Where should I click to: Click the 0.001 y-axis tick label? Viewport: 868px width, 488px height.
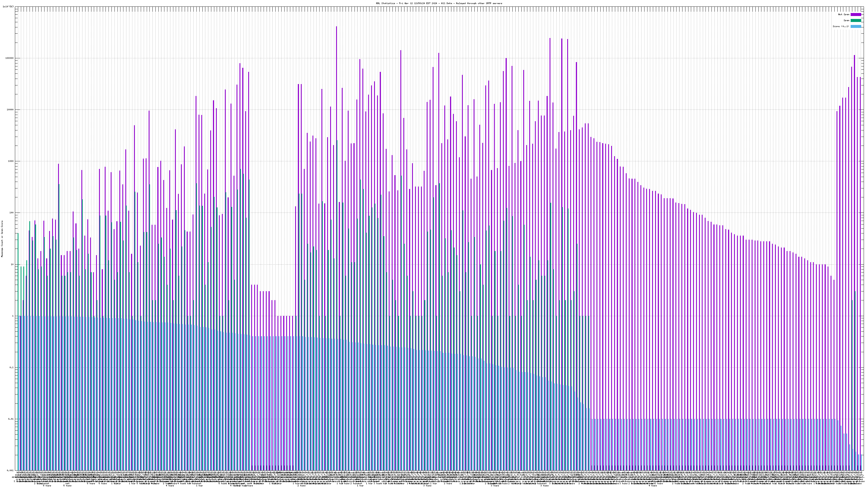[10, 470]
